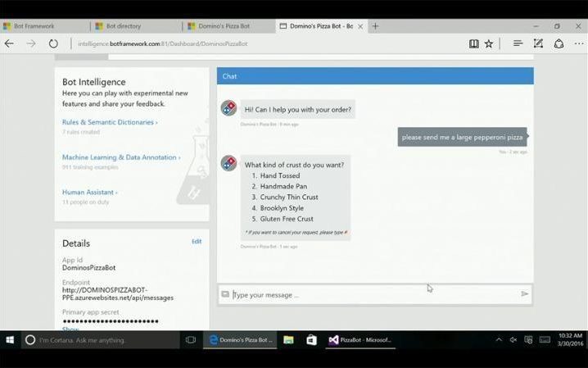Open the share icon in toolbar
Viewport: 588px width, 368px height.
(x=559, y=43)
